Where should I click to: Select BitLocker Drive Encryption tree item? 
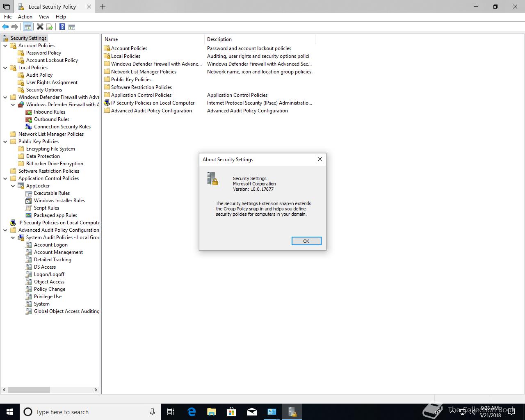click(55, 164)
